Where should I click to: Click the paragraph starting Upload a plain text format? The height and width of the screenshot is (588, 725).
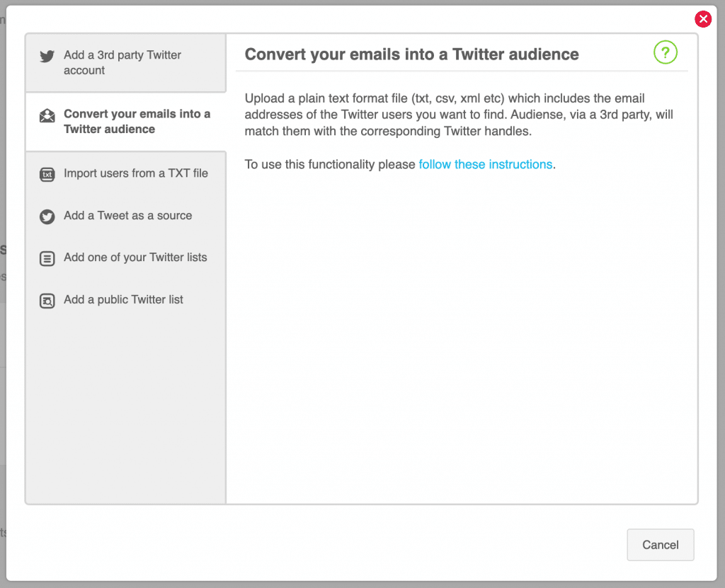(x=459, y=115)
